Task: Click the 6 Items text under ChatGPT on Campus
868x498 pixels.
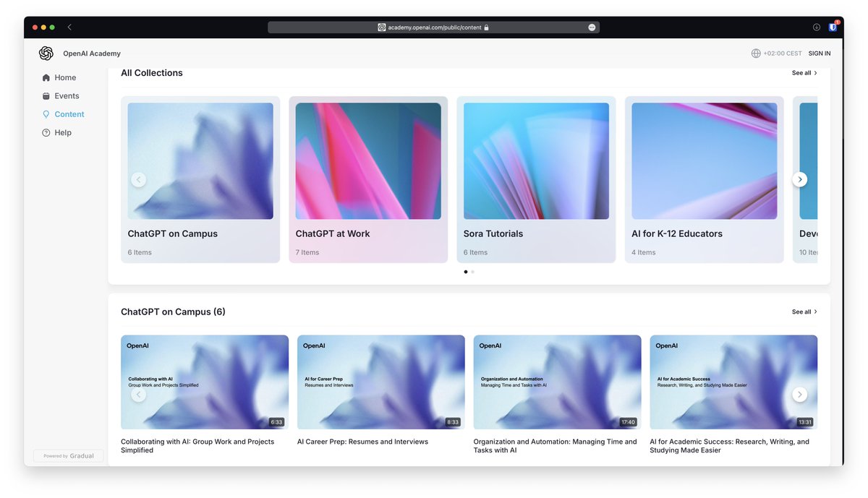Action: (140, 252)
